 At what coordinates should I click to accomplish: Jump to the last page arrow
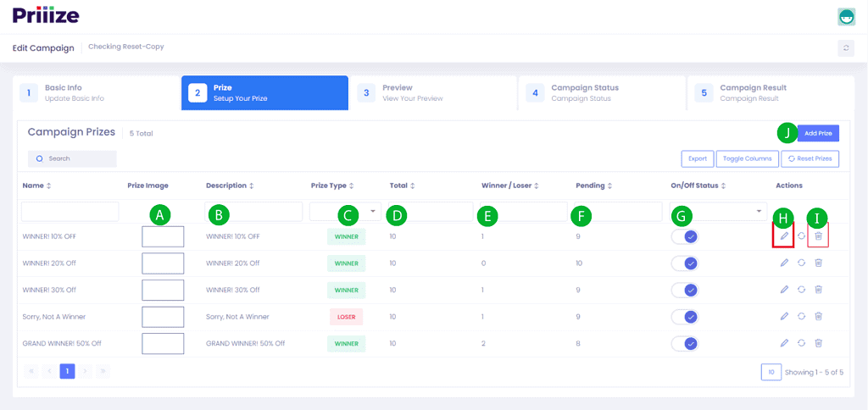click(103, 371)
